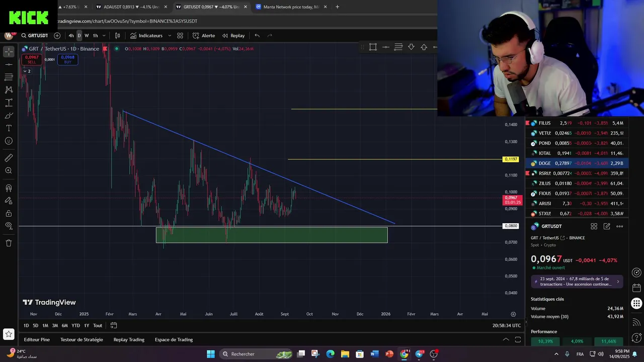This screenshot has height=362, width=644.
Task: Set range to 1M
Action: coord(45,326)
